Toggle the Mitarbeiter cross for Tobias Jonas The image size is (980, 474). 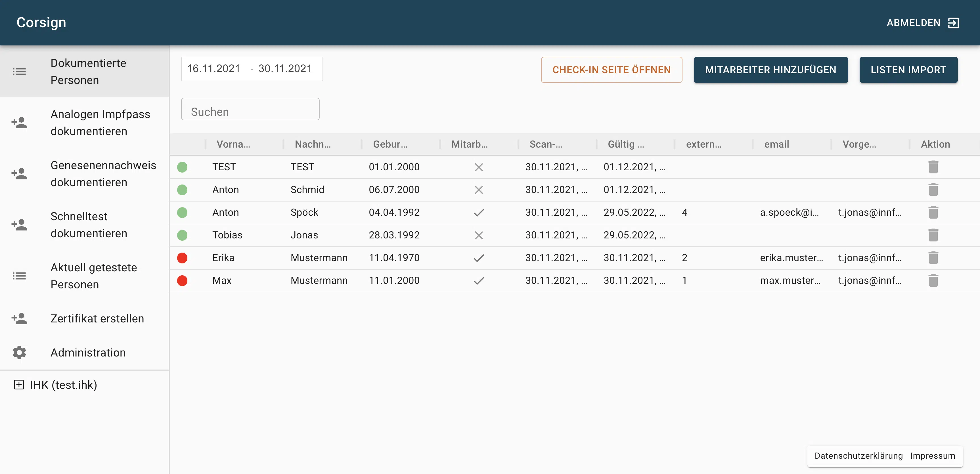(479, 235)
